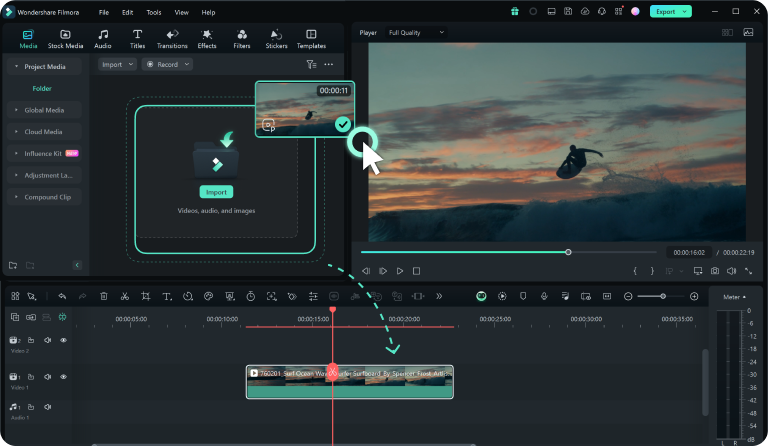Viewport: 768px width, 446px height.
Task: Mute the Video 2 track
Action: tap(48, 340)
